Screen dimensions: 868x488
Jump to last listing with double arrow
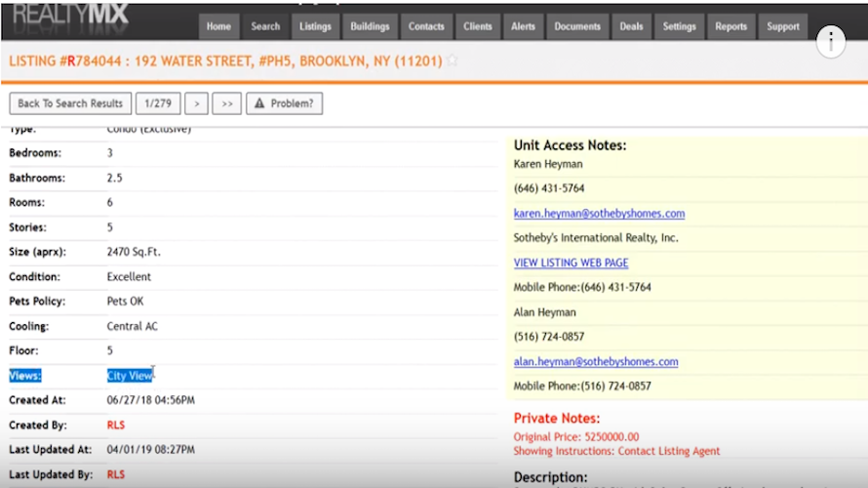[227, 103]
